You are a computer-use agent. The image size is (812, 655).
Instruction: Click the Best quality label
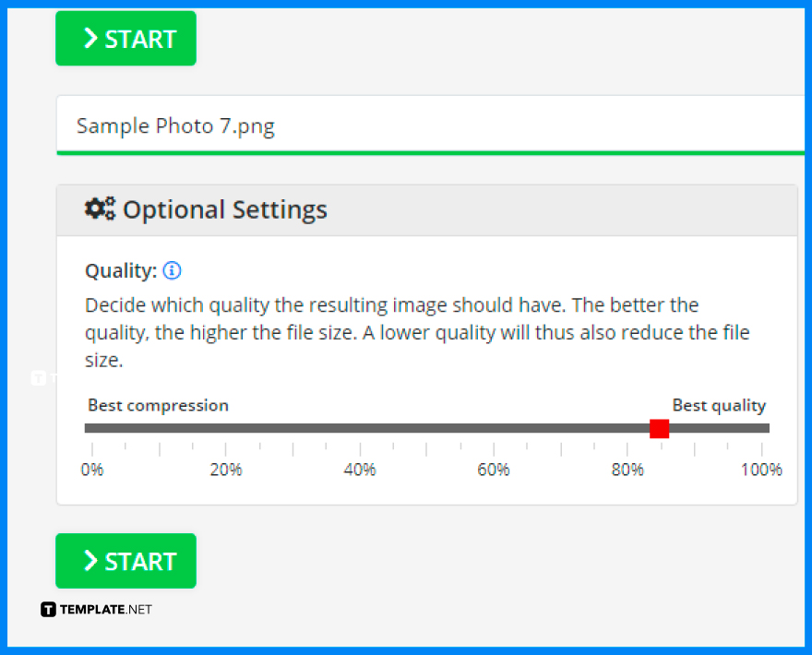[719, 405]
